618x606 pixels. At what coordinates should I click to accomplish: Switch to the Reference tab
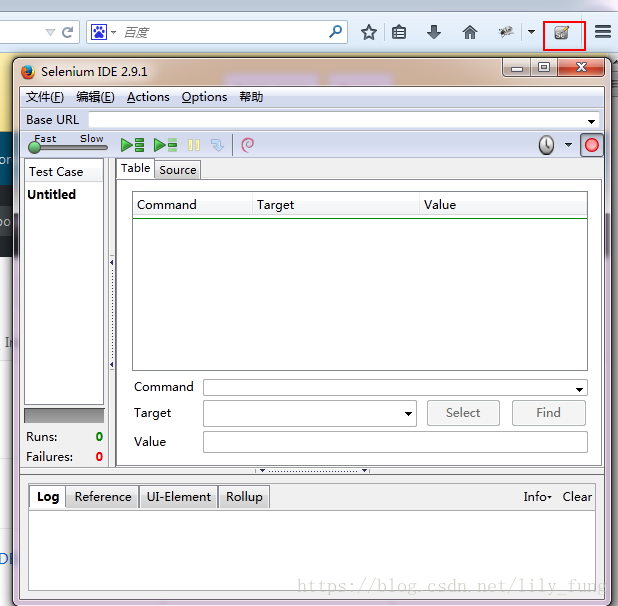(103, 497)
